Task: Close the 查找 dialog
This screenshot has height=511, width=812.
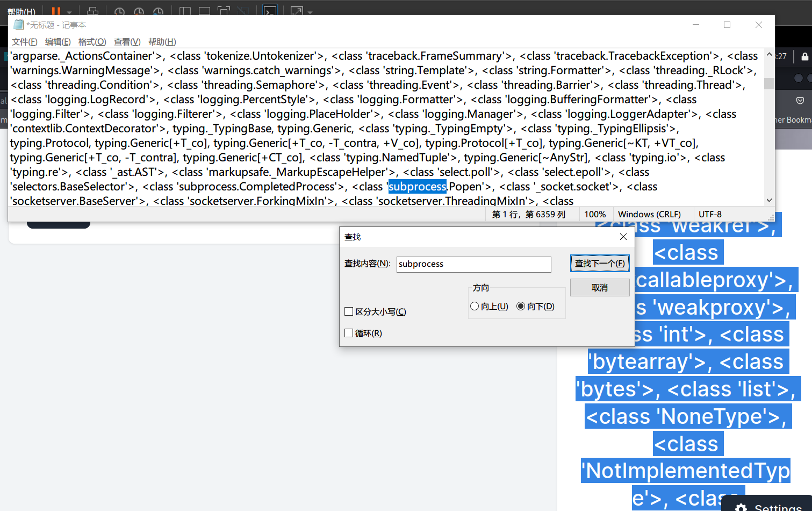Action: coord(623,237)
